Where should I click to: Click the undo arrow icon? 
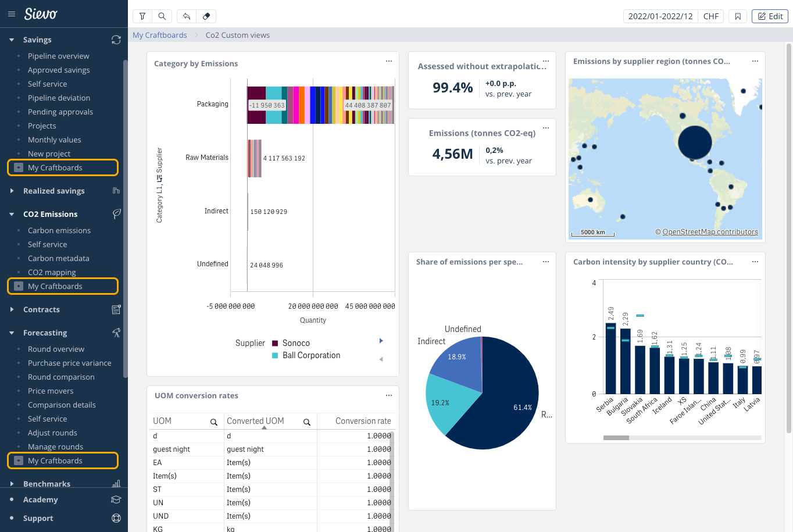tap(187, 16)
